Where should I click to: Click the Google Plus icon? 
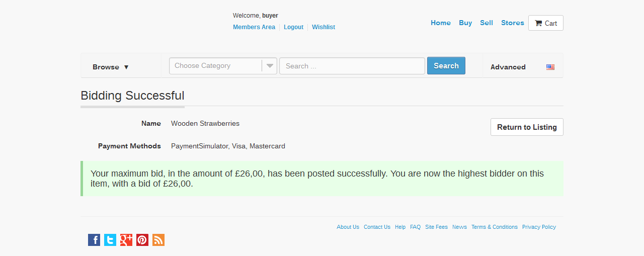126,240
